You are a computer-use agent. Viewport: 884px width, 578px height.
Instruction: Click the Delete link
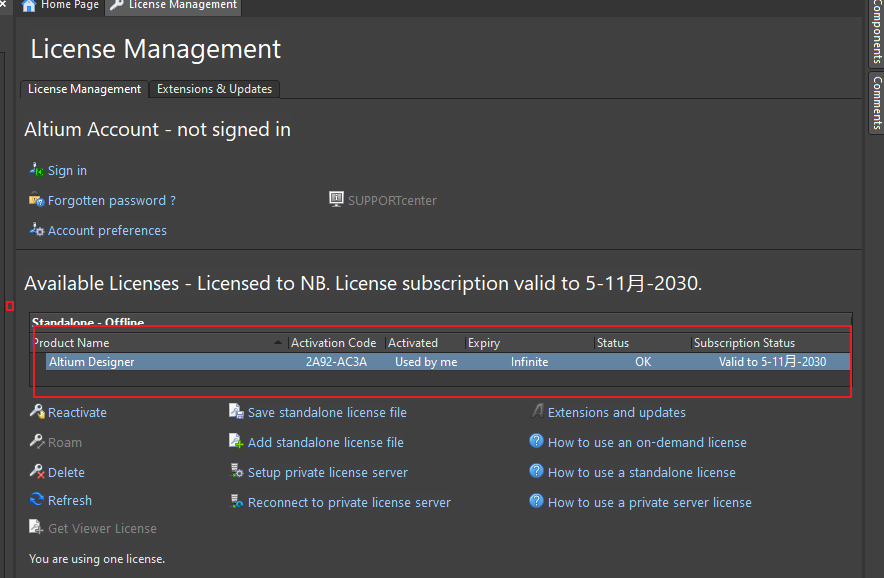tap(66, 473)
